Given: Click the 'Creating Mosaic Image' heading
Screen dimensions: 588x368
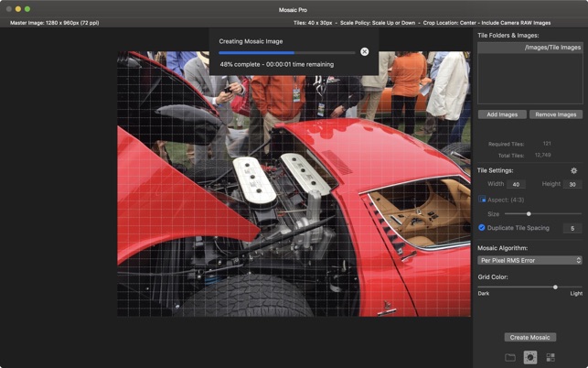Looking at the screenshot, I should [x=251, y=41].
